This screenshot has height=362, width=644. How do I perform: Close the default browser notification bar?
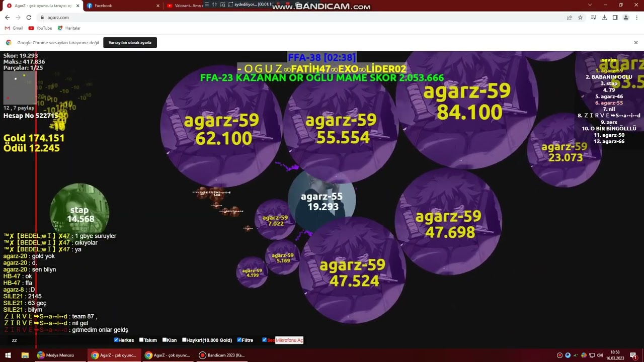636,43
